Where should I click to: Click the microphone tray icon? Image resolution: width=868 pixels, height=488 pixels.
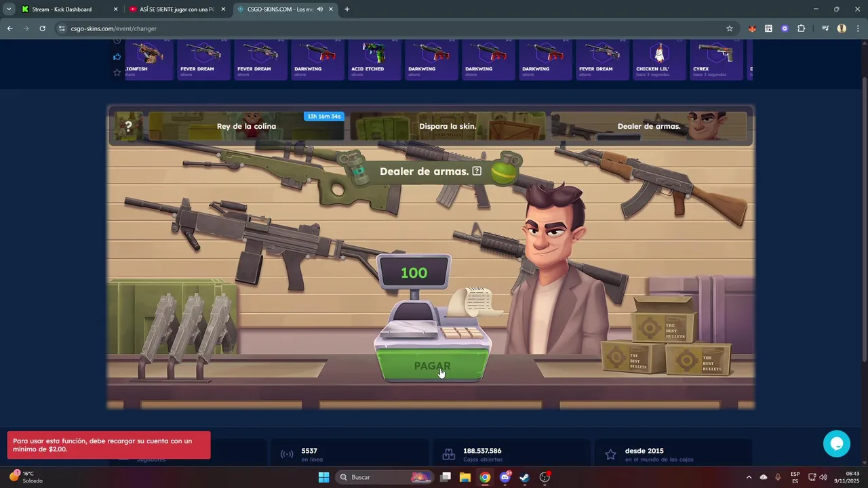(778, 477)
